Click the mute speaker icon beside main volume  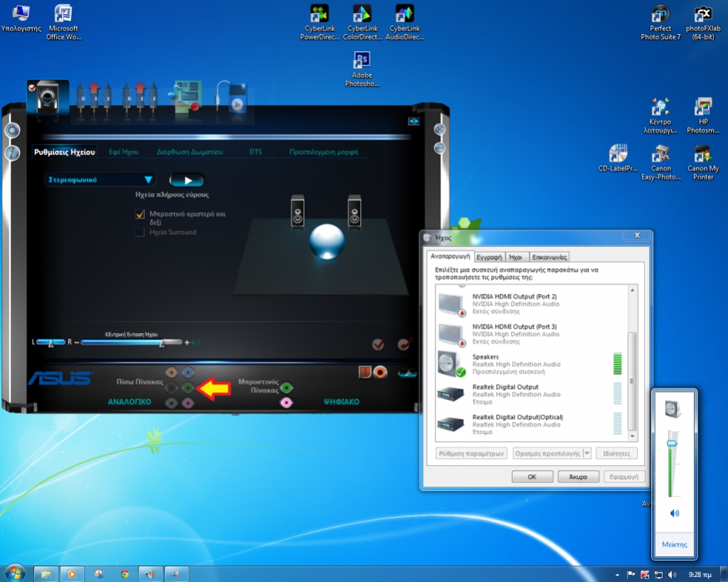[196, 342]
